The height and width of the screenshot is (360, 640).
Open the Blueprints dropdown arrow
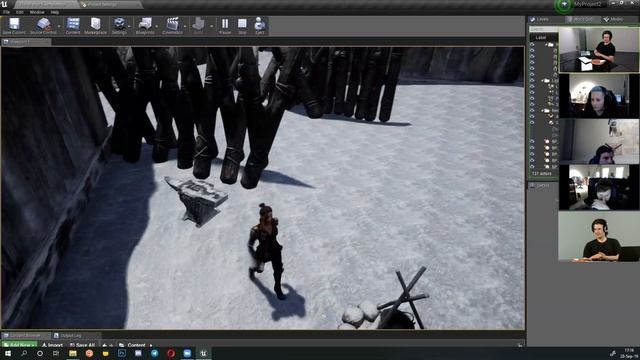click(x=157, y=26)
